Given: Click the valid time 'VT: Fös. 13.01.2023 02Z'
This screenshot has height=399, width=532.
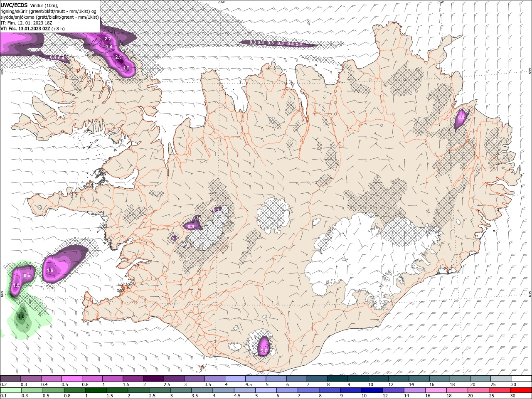Looking at the screenshot, I should (25, 29).
